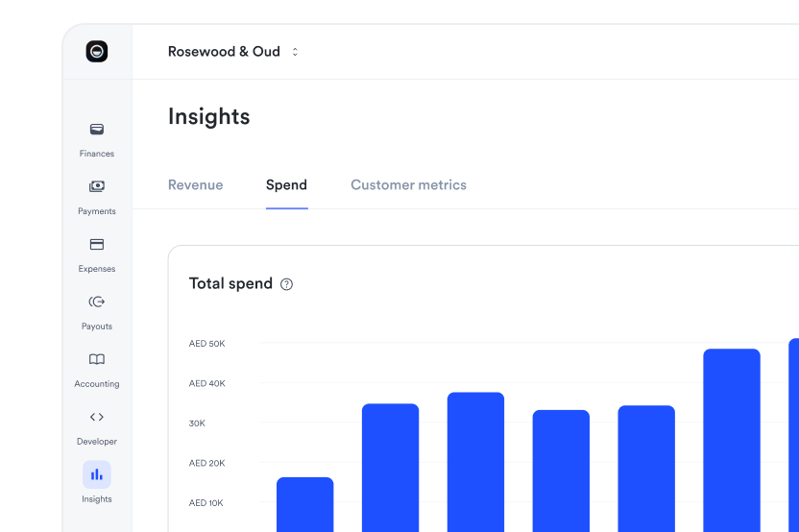Viewport: 799px width, 532px height.
Task: Open the Finances section icon
Action: coord(97,129)
